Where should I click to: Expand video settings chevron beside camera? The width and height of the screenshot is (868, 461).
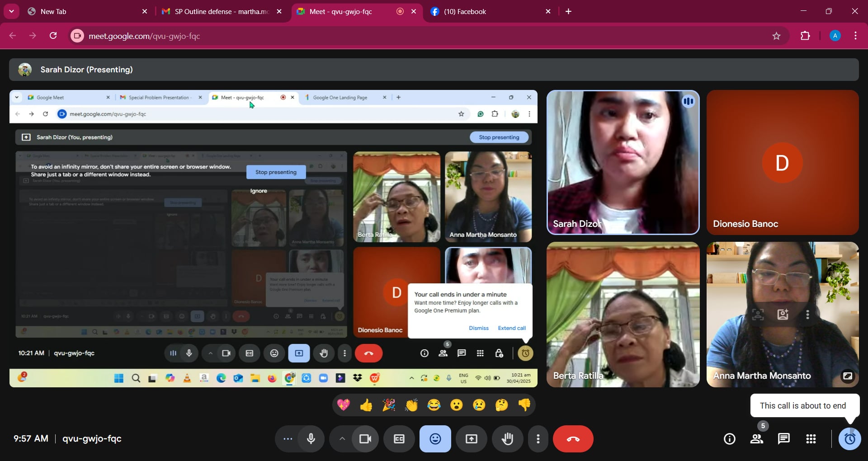(x=342, y=439)
